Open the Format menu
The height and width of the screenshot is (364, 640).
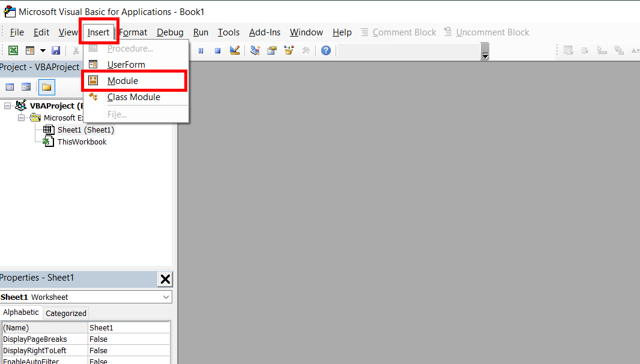pyautogui.click(x=133, y=32)
